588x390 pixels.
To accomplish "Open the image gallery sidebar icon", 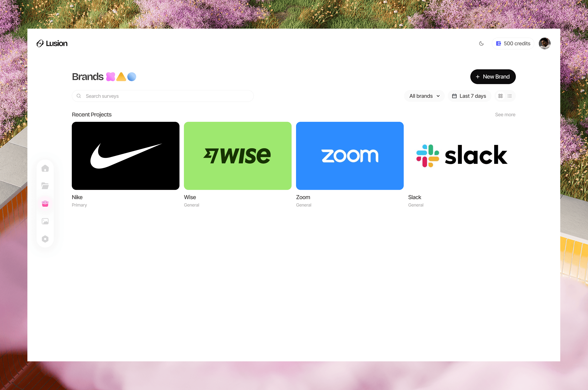I will pos(45,221).
